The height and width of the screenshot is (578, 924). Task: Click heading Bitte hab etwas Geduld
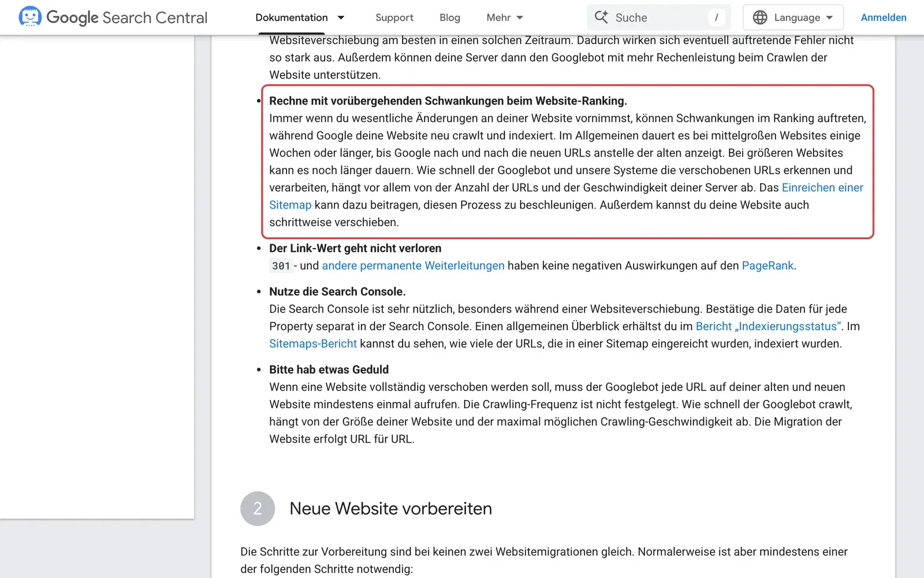[329, 369]
